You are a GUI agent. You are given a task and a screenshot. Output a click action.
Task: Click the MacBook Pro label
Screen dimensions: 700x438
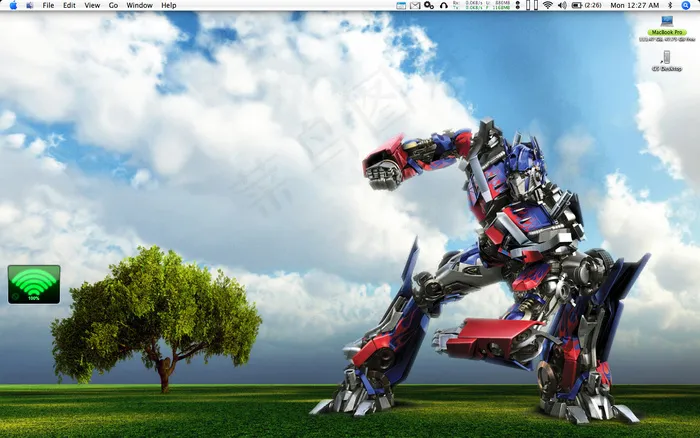[667, 32]
